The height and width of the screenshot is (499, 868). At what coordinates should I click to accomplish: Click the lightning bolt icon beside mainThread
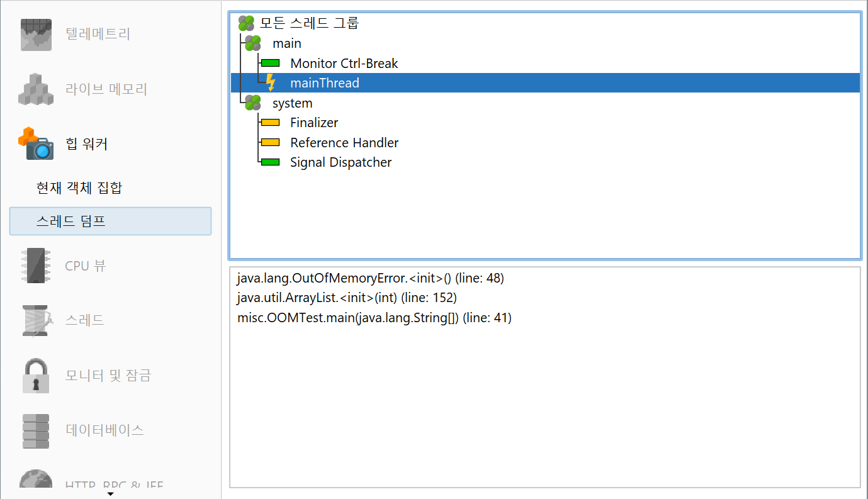tap(271, 82)
